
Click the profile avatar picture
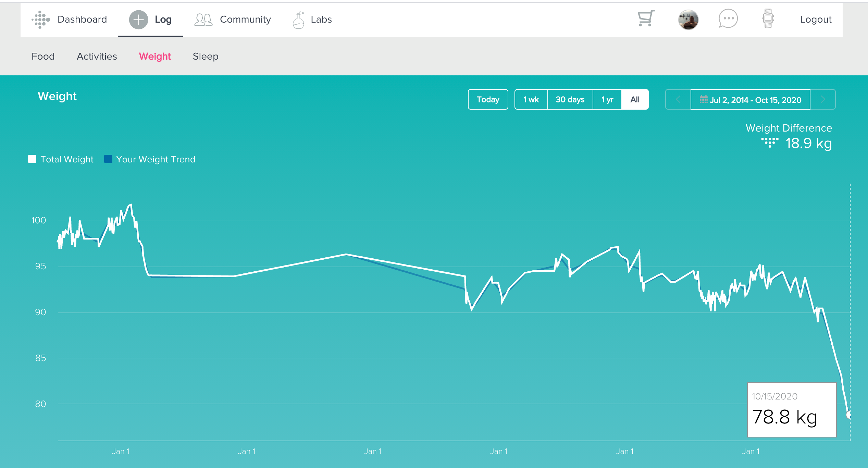click(688, 20)
